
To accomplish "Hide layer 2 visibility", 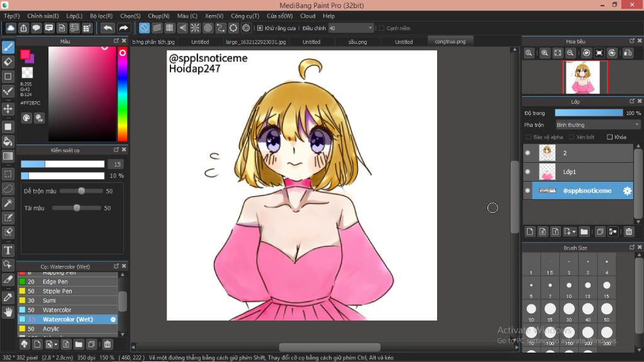I will (x=528, y=153).
